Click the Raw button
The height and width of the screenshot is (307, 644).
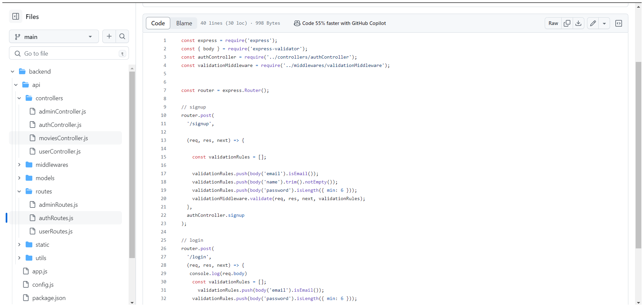click(x=553, y=23)
